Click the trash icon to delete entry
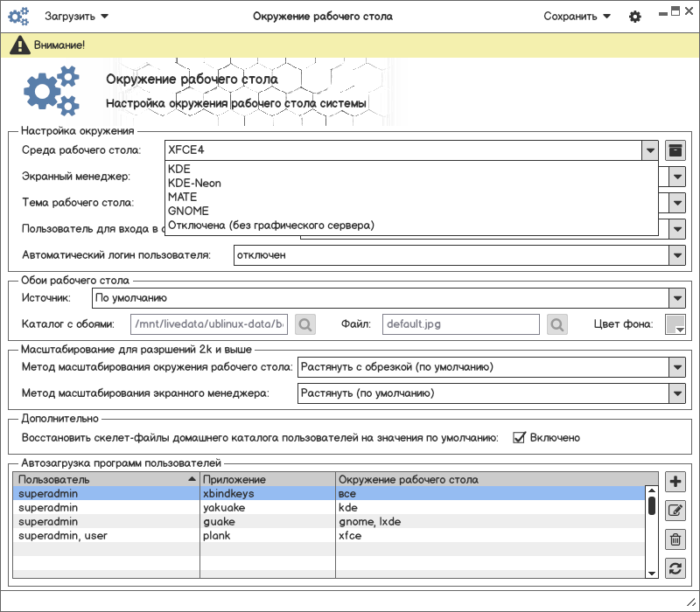Screen dimensions: 700x612 [x=675, y=539]
